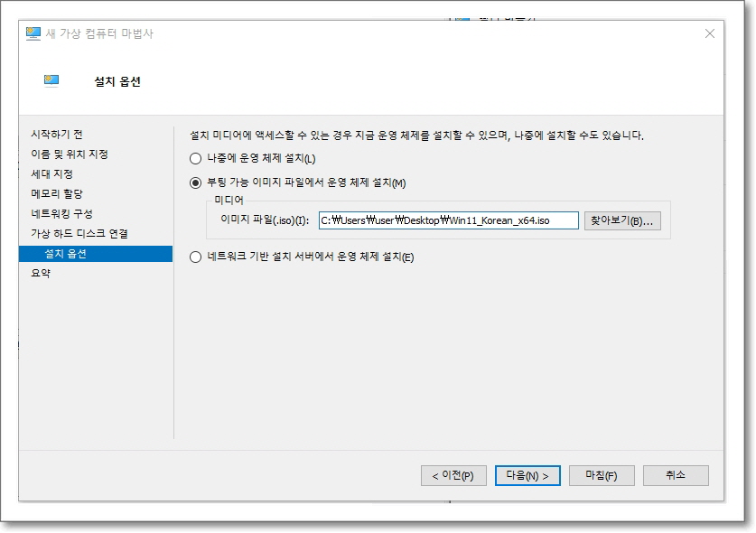Click the ISO image path field
Viewport: 756px width, 533px height.
447,220
